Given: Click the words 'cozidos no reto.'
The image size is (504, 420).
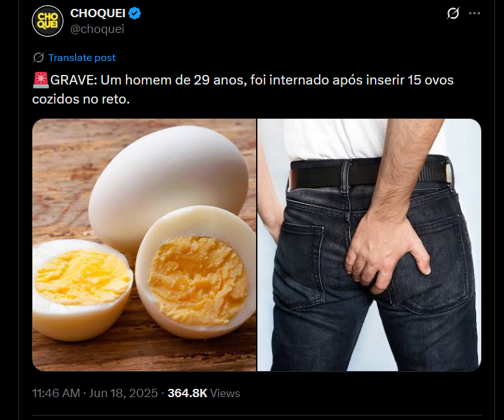Looking at the screenshot, I should [x=81, y=99].
